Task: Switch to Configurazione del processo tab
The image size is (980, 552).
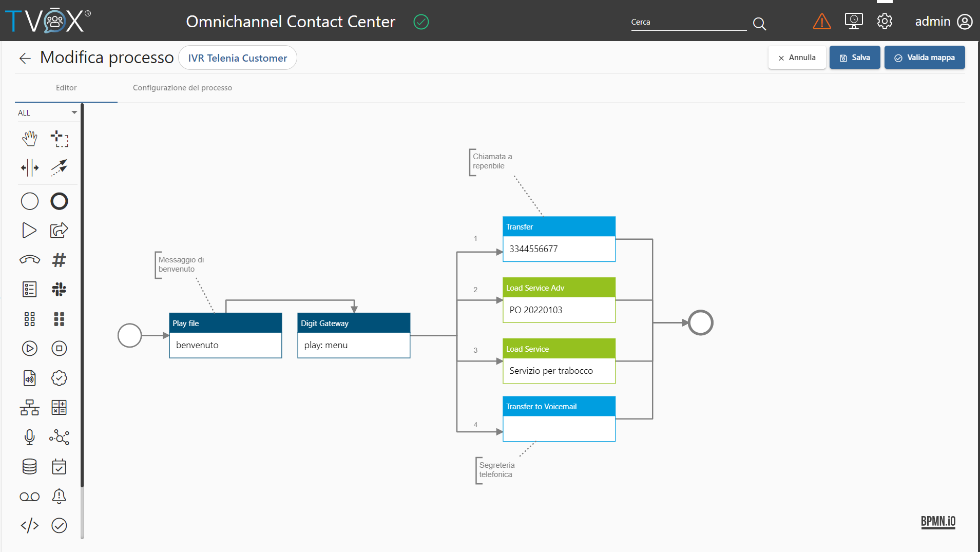Action: pyautogui.click(x=182, y=88)
